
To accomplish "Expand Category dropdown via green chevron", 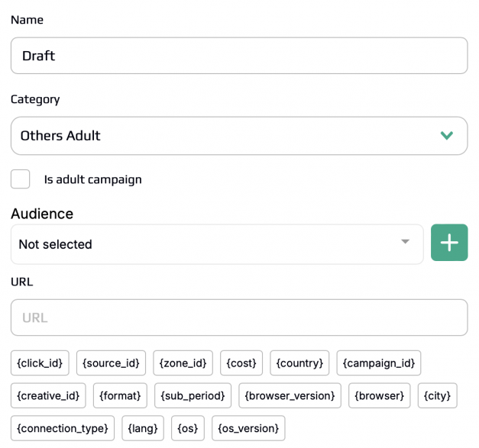I will tap(447, 135).
